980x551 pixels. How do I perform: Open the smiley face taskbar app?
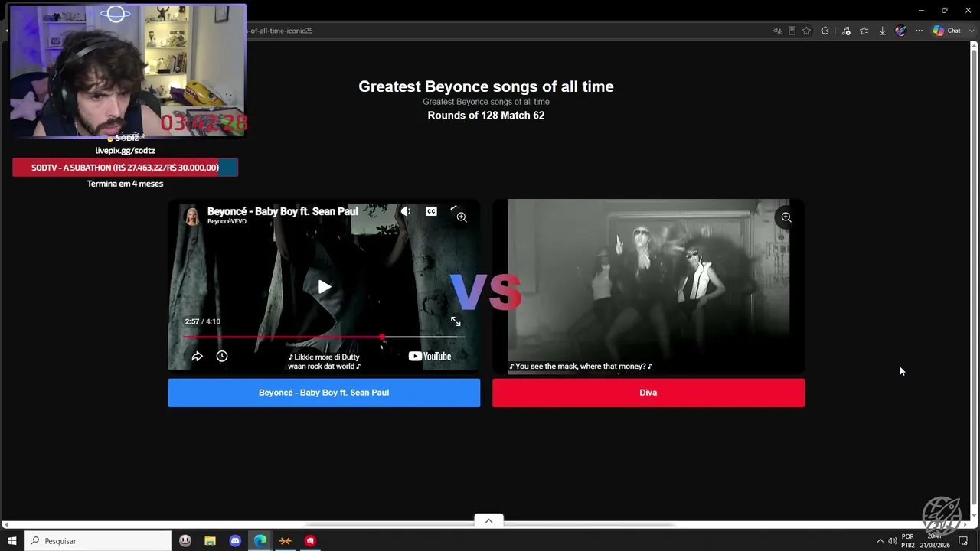coord(185,541)
